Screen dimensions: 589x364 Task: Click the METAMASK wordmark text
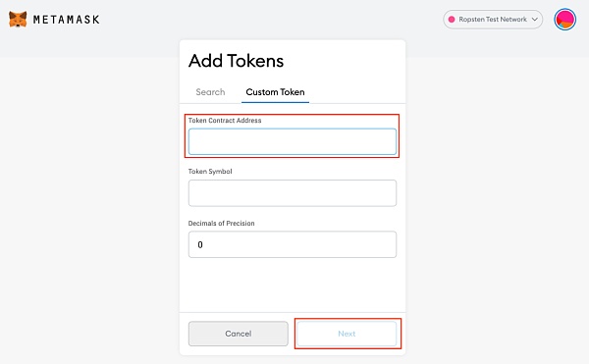coord(67,20)
